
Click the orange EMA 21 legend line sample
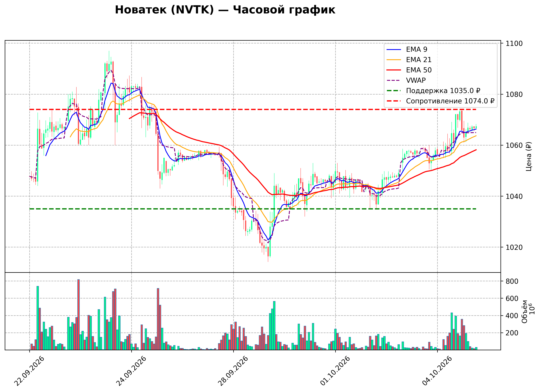click(x=394, y=60)
